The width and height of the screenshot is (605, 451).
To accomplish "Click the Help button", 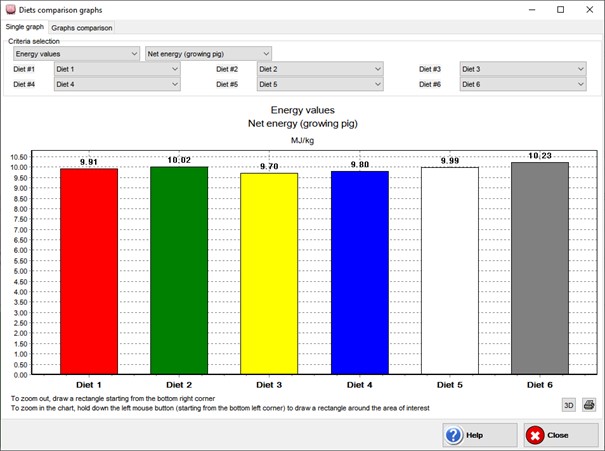I will point(480,435).
